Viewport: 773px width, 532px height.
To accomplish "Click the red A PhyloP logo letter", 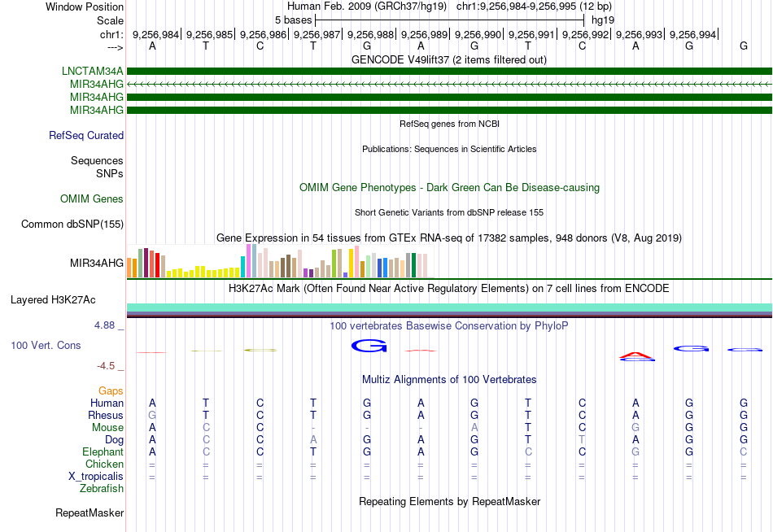I will pyautogui.click(x=636, y=355).
